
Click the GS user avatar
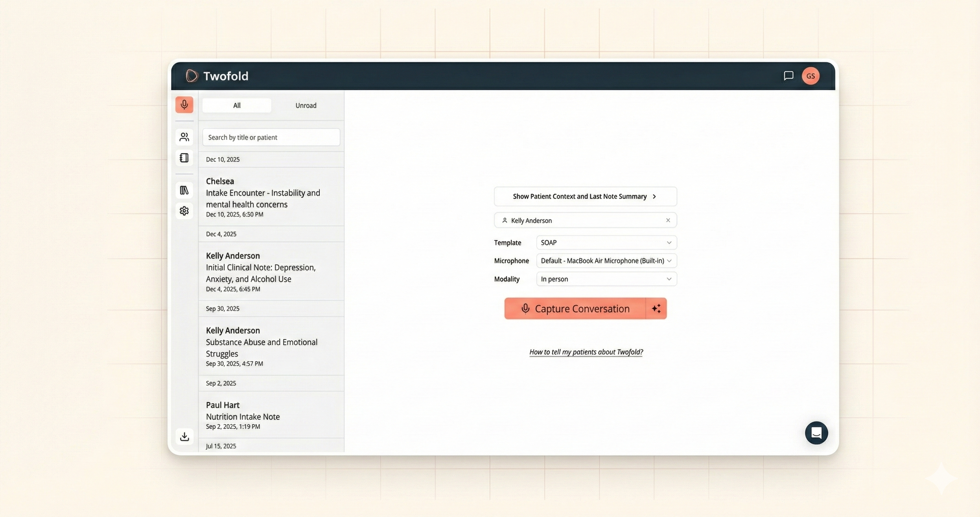[x=810, y=76]
